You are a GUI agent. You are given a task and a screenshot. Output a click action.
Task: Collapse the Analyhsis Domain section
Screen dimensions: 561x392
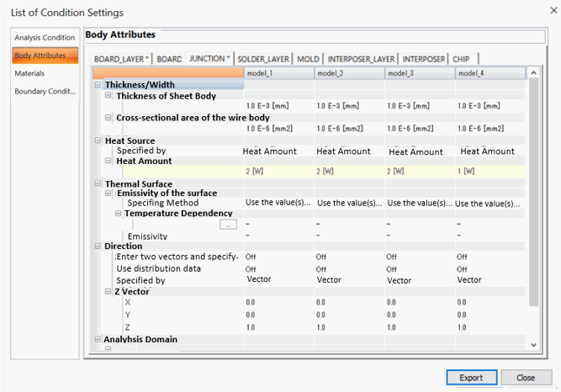(98, 339)
